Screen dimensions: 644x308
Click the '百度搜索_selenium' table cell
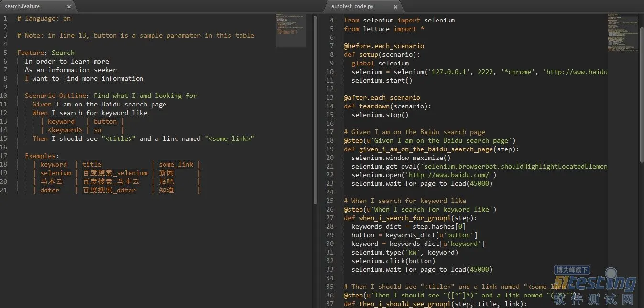coord(115,173)
